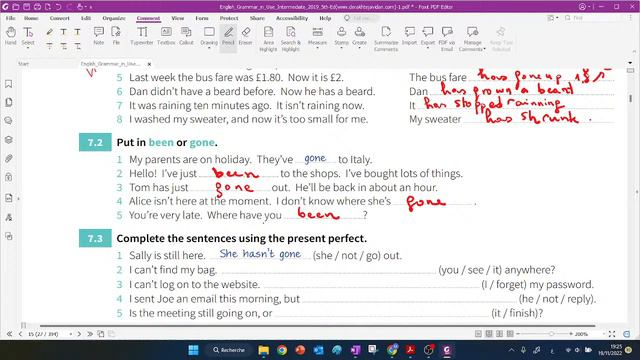Click the Undo button in the title bar
Screen dimensions: 640x360
pos(58,7)
